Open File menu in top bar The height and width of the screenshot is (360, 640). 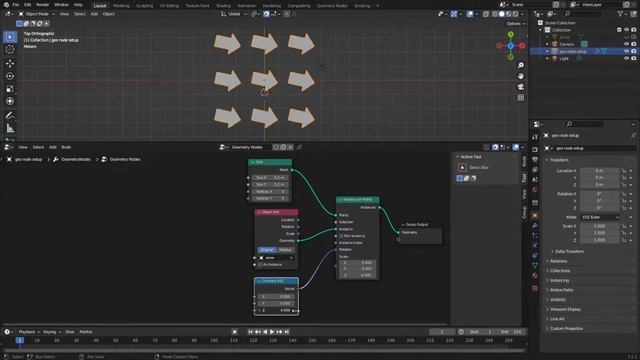point(16,5)
